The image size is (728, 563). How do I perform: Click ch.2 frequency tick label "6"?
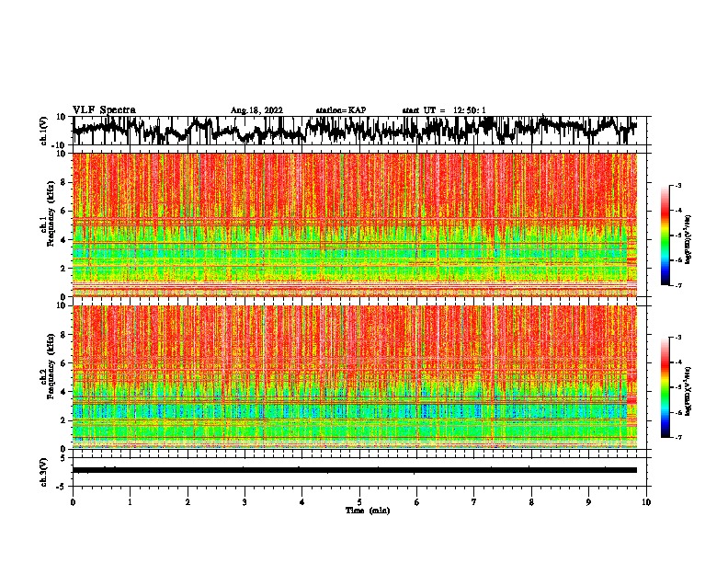click(x=64, y=363)
